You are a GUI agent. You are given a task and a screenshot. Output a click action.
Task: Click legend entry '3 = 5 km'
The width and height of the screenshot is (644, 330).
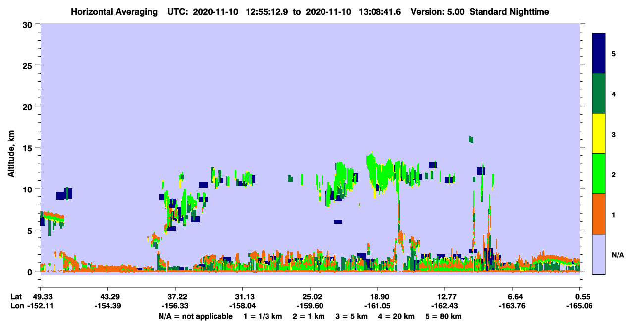click(351, 316)
